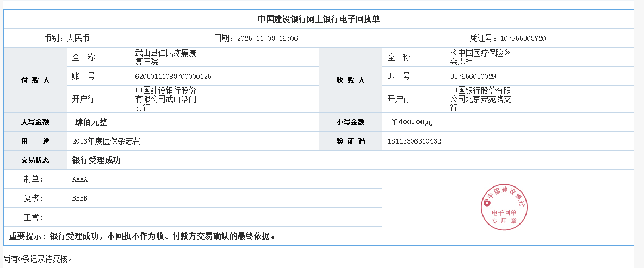Click the receipt title 中国建设银行网上银行电子回执单
This screenshot has height=268, width=644.
click(x=319, y=19)
